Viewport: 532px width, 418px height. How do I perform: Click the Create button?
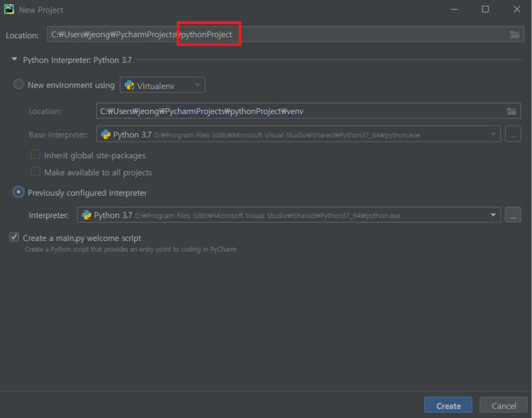point(448,405)
